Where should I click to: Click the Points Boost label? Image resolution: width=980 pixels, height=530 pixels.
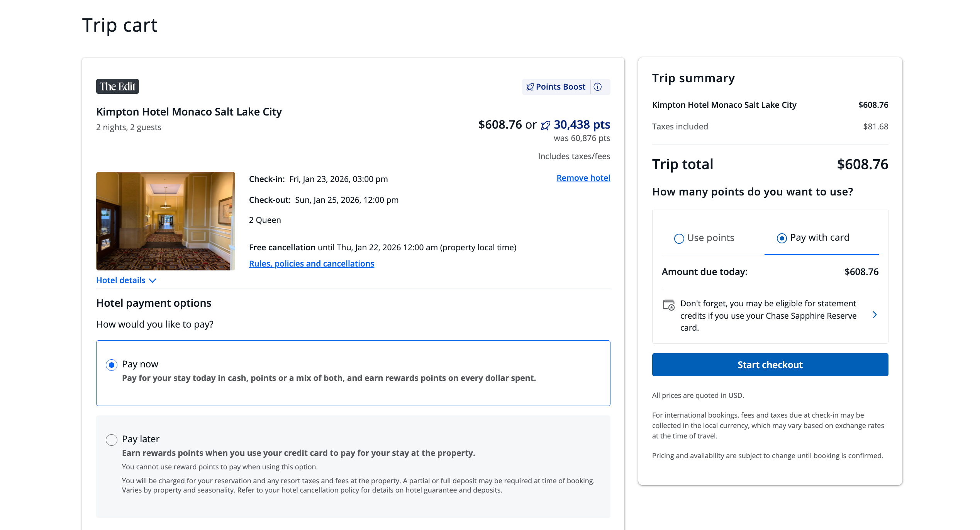[x=560, y=87]
